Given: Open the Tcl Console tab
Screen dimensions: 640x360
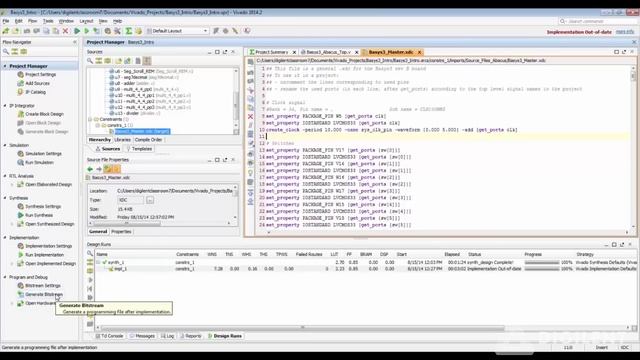Looking at the screenshot, I should (x=109, y=336).
